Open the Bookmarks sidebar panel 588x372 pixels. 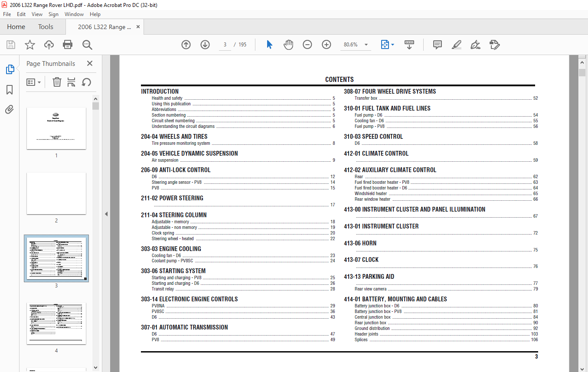[x=10, y=90]
